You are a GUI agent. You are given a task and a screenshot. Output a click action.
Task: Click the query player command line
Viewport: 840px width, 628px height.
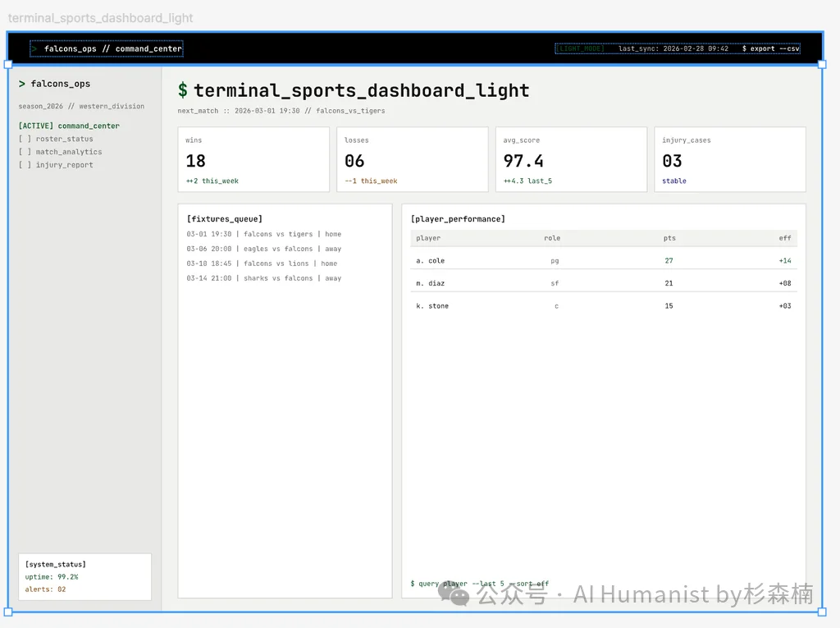(479, 584)
